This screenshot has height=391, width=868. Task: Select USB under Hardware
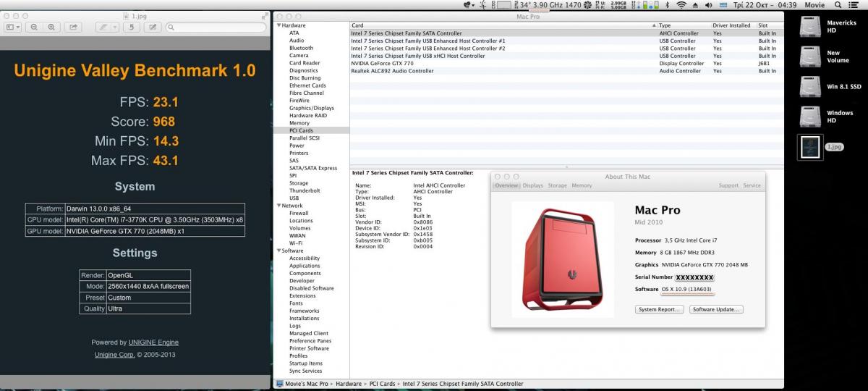point(294,198)
